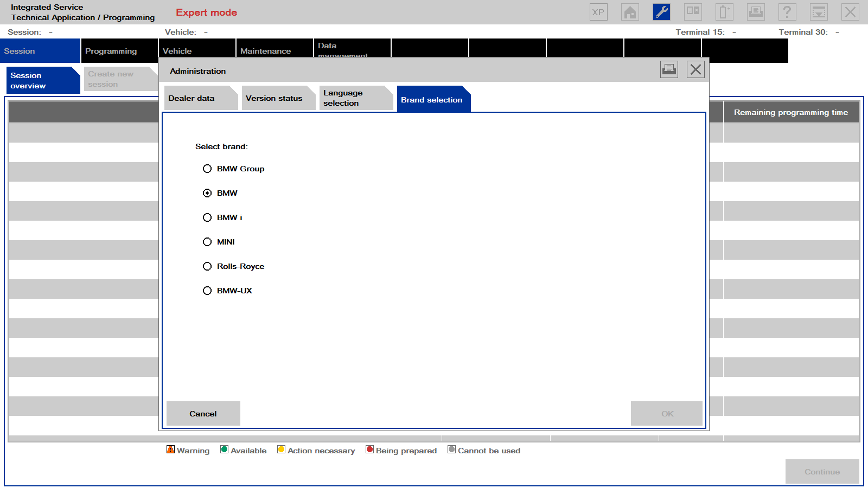Click the Session: header label
The height and width of the screenshot is (488, 868).
click(x=24, y=32)
